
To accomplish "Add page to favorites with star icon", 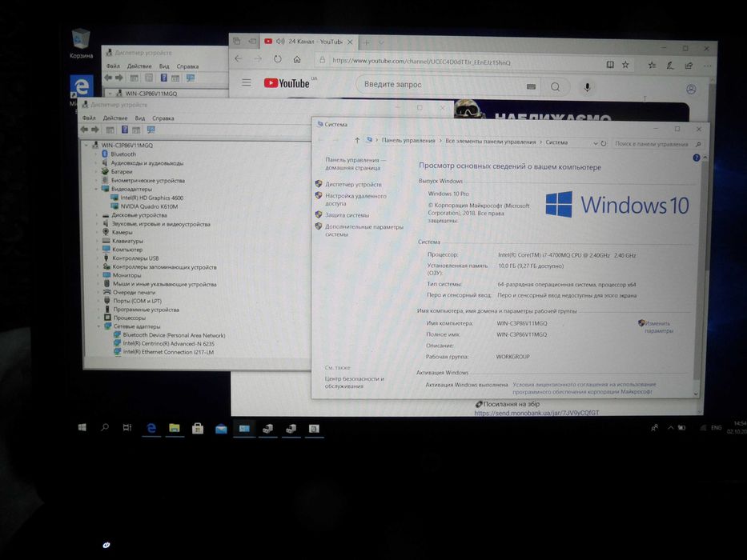I will [625, 65].
